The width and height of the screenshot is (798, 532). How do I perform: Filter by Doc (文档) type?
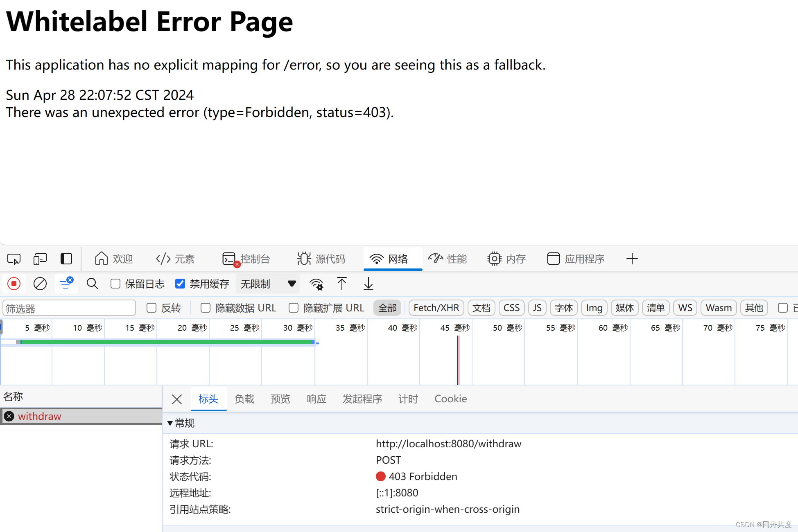(482, 308)
